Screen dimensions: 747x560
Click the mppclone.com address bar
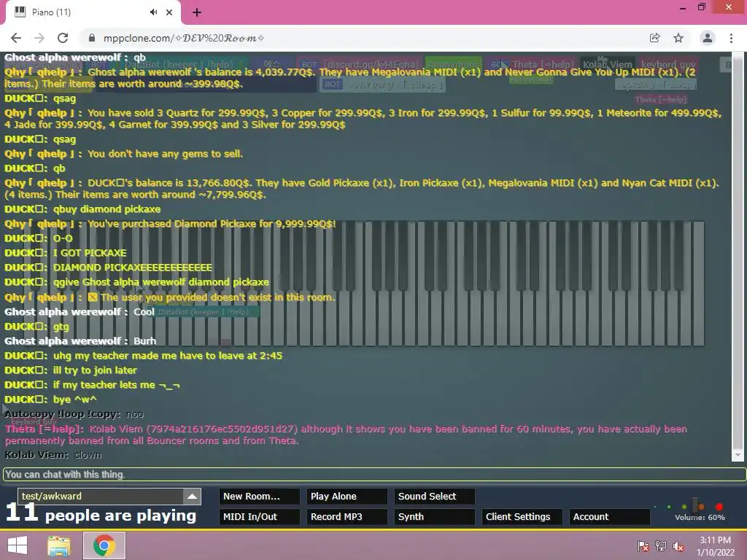(x=362, y=38)
